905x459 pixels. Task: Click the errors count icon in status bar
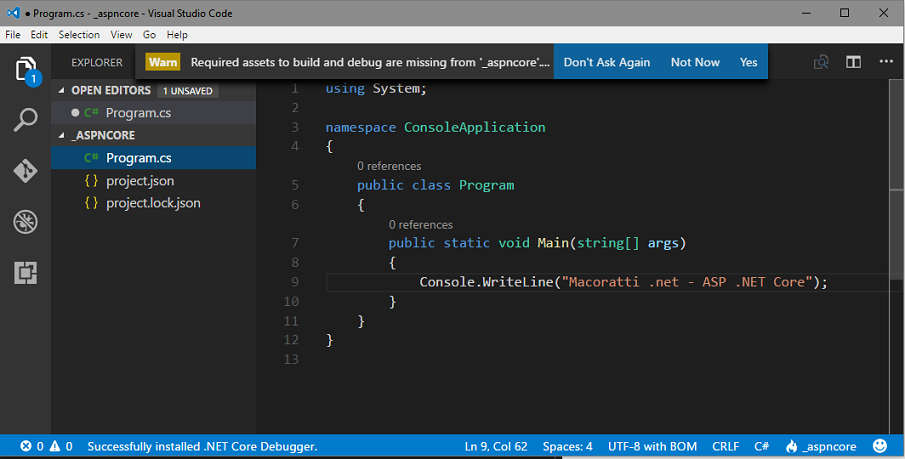(x=25, y=446)
